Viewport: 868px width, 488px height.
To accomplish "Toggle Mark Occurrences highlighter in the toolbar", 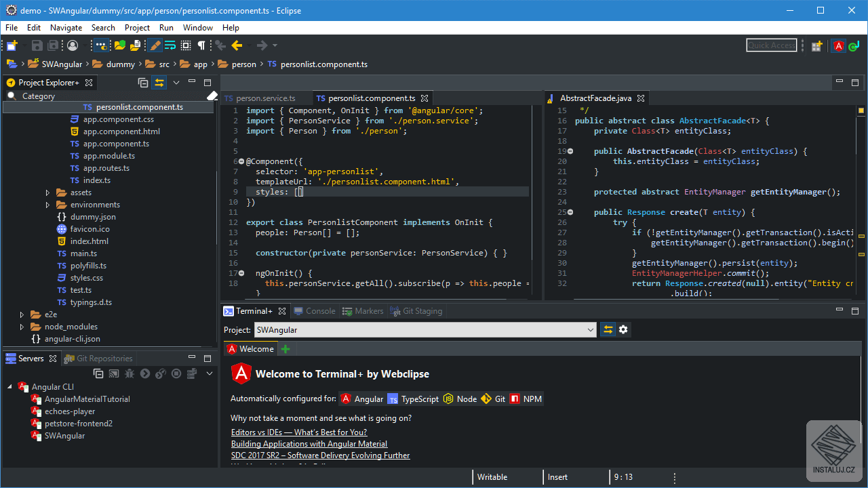I will coord(155,45).
